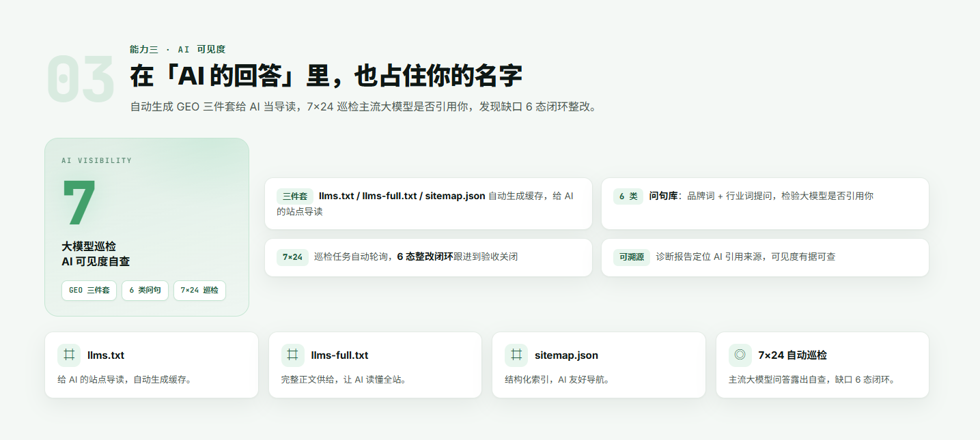Screen dimensions: 980x440
Task: Click the "7×24 自动巡检" card title
Action: (792, 355)
